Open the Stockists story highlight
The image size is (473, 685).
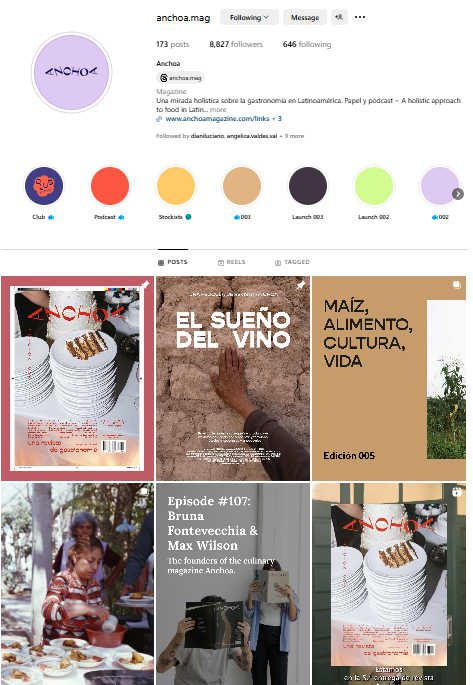176,186
